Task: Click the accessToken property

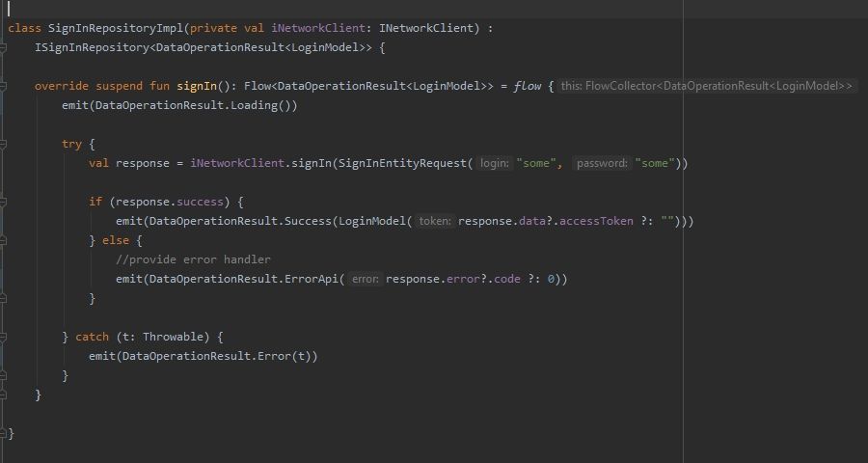Action: (x=596, y=221)
